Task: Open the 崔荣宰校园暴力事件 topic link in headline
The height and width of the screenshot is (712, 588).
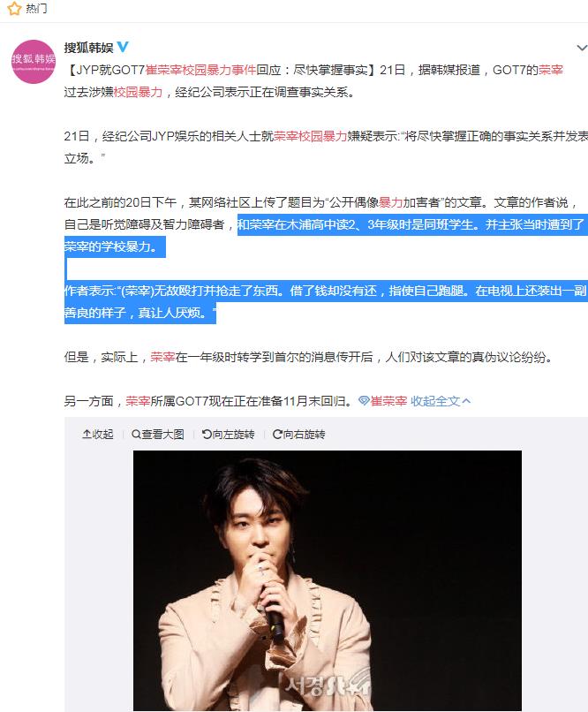Action: pos(200,70)
